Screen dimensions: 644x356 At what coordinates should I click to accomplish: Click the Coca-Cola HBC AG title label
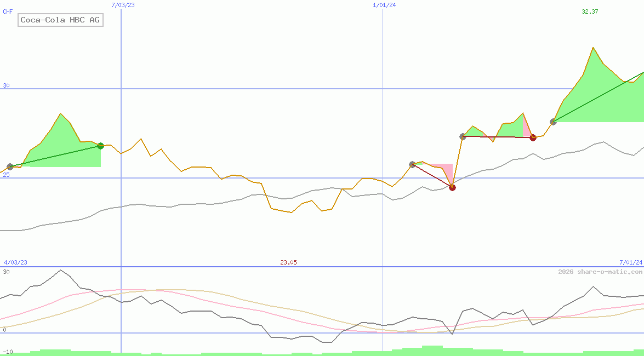coord(60,20)
